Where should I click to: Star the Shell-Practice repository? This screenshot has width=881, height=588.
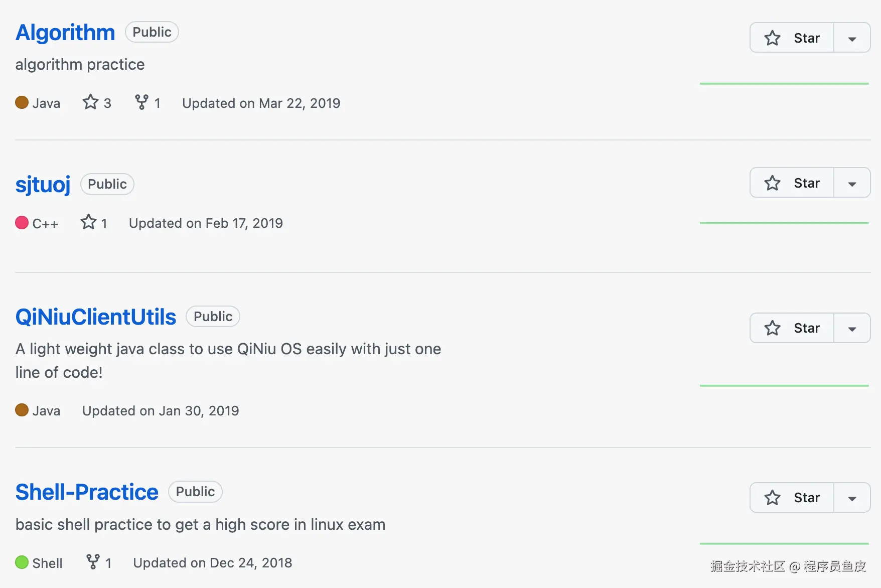click(x=792, y=498)
